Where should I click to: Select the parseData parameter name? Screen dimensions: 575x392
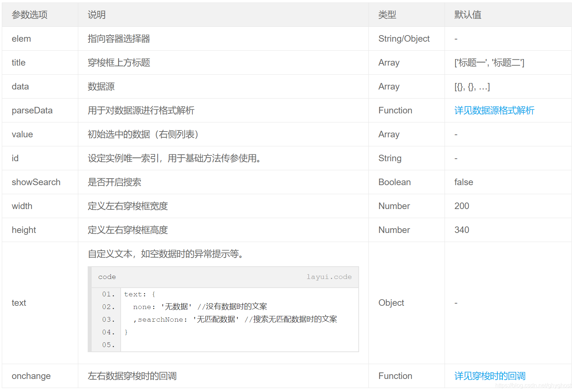[32, 110]
